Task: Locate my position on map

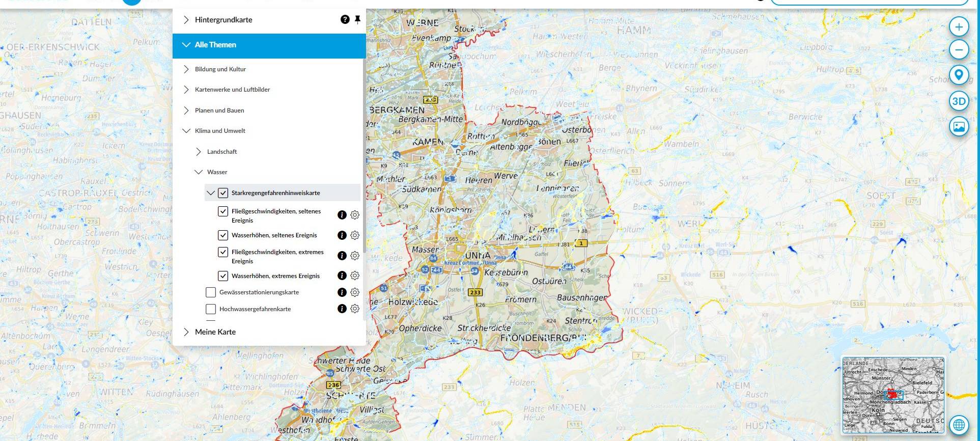Action: 959,75
